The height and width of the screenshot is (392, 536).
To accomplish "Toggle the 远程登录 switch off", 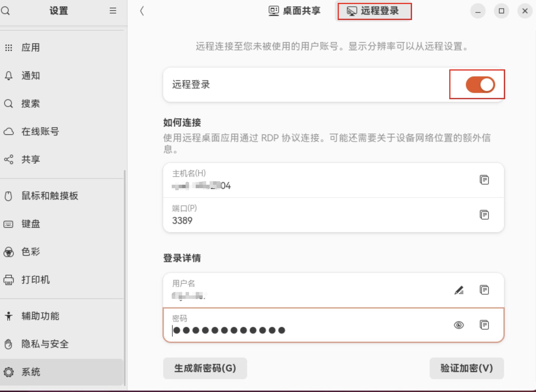I will (480, 85).
